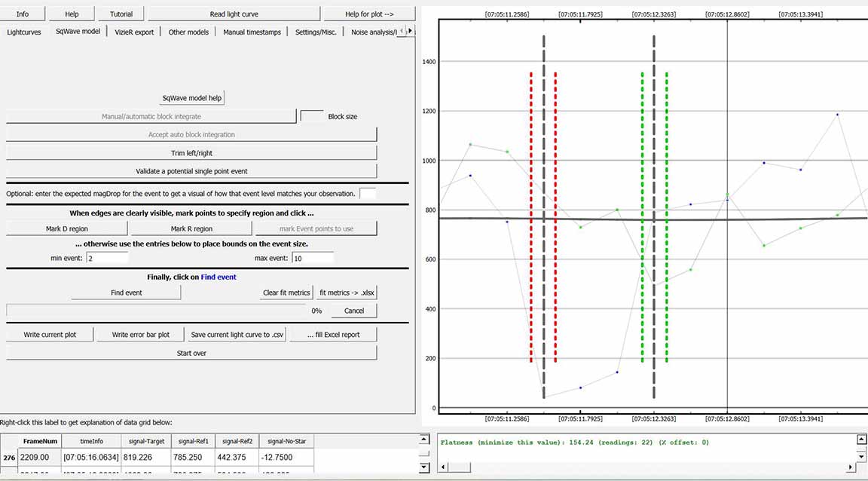The image size is (868, 481).
Task: Open the VizieR export tab
Action: click(x=134, y=32)
